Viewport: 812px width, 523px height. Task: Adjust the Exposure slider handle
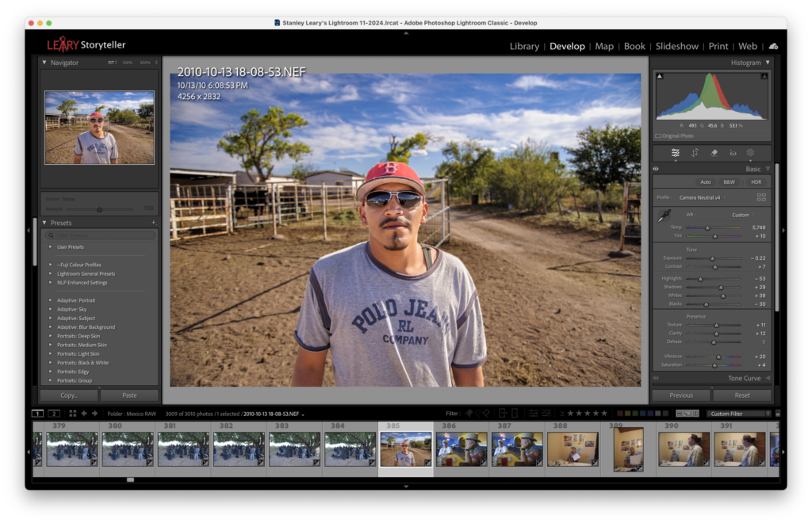click(712, 258)
